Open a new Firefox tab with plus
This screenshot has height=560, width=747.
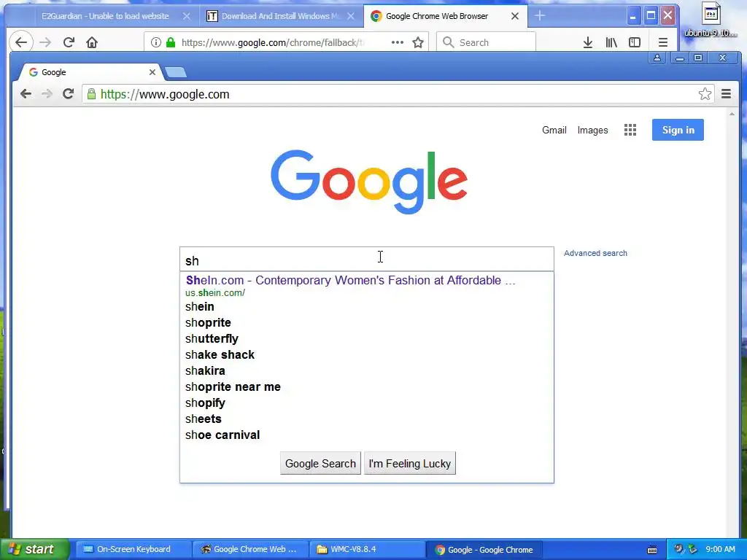[x=539, y=16]
